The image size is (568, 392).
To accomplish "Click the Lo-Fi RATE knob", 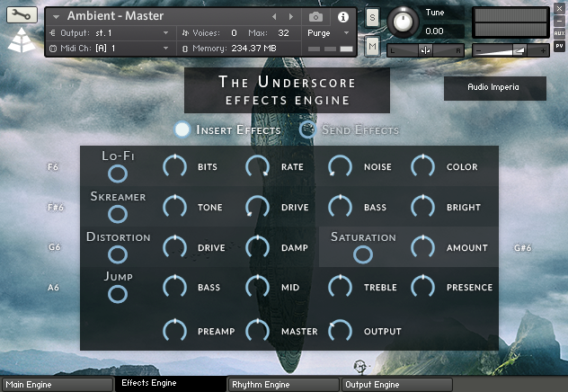I will [258, 166].
